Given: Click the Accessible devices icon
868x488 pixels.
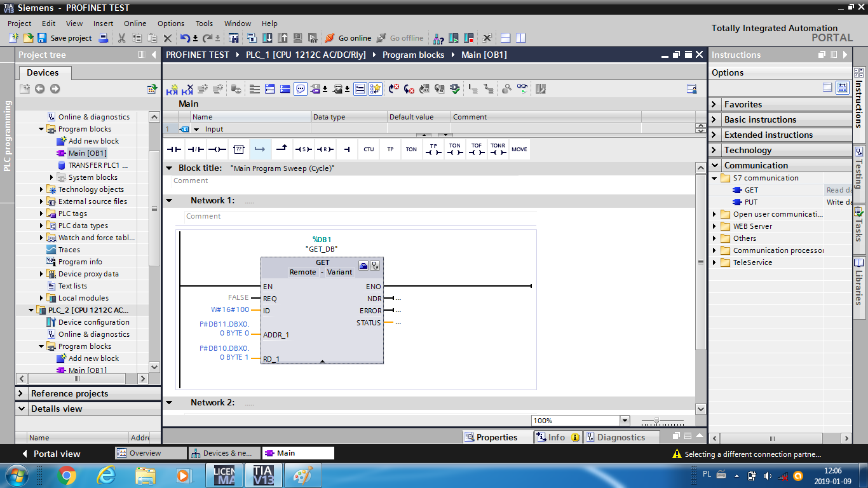Looking at the screenshot, I should [438, 38].
